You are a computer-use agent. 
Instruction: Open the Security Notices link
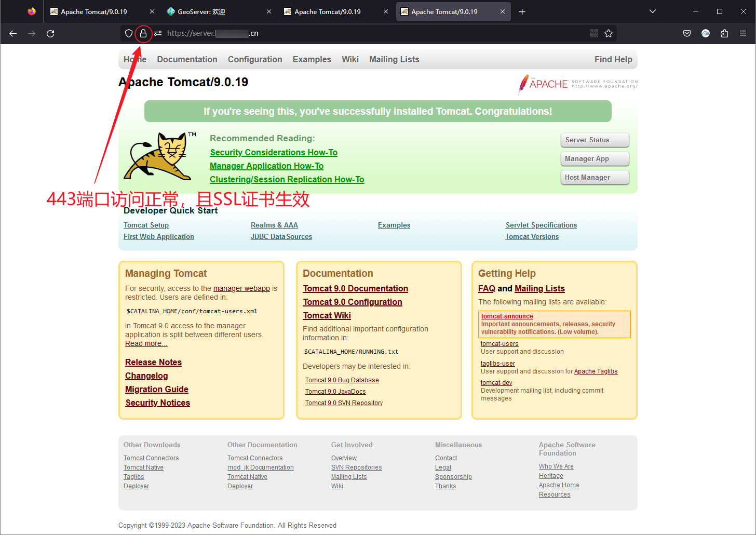click(158, 403)
